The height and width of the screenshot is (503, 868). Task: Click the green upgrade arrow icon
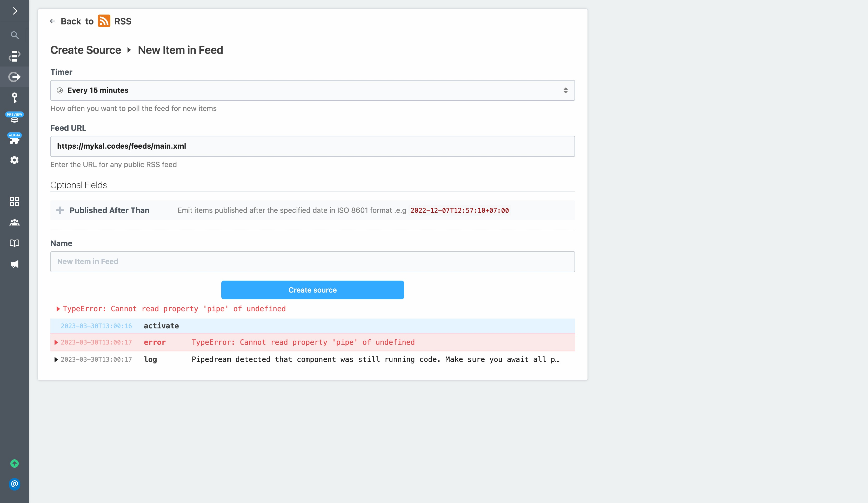pyautogui.click(x=15, y=464)
